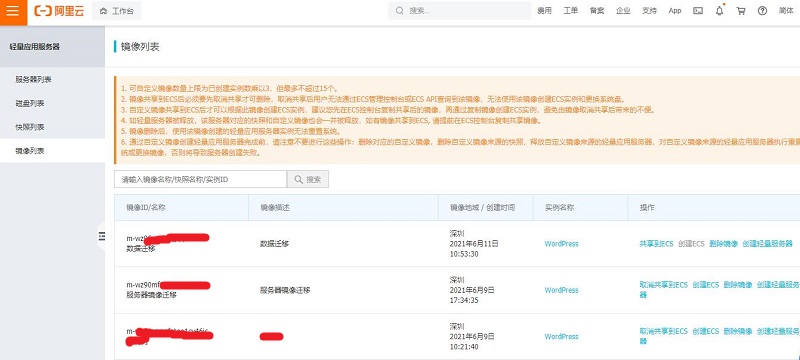Click the 镜像ID/名称 column header
The image size is (800, 360).
click(x=146, y=208)
